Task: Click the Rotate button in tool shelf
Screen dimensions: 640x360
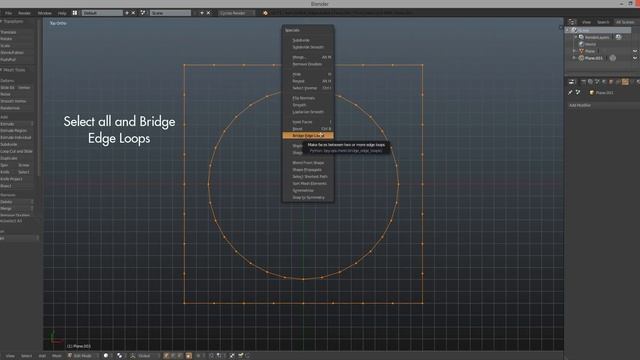Action: 17,39
